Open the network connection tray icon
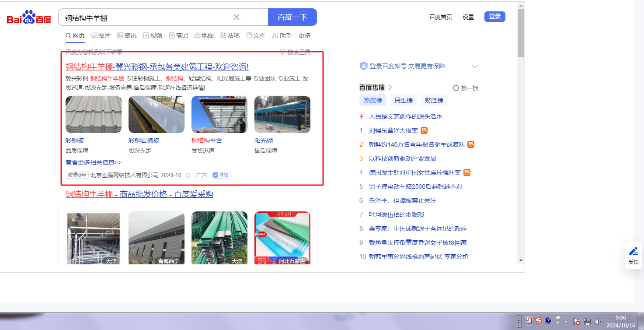Screen dimensions: 644x330 pyautogui.click(x=587, y=321)
